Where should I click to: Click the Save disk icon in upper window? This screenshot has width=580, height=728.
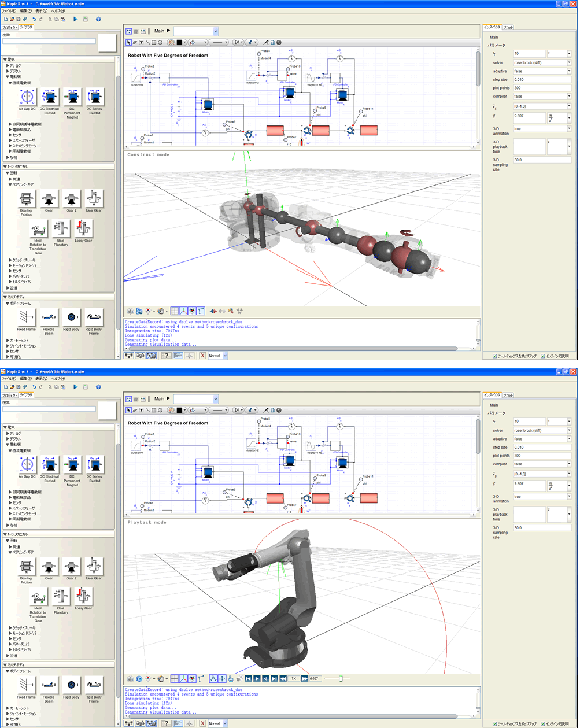tap(18, 19)
